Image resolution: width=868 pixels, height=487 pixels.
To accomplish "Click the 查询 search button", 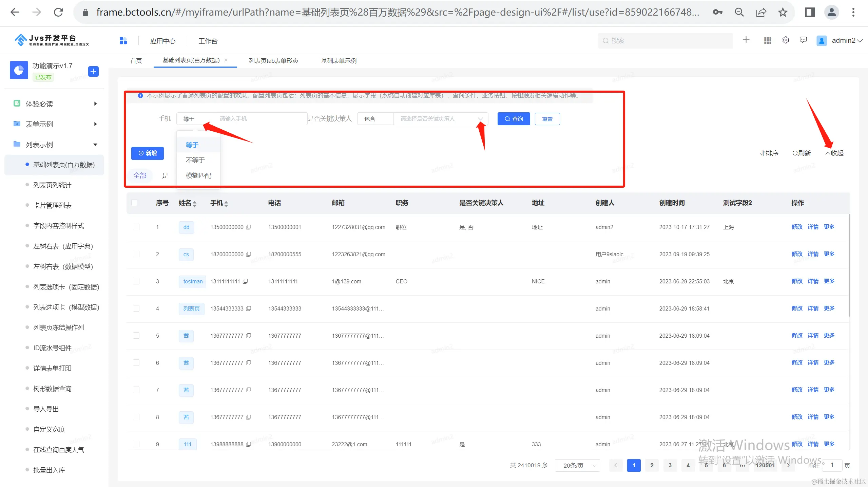I will [514, 119].
